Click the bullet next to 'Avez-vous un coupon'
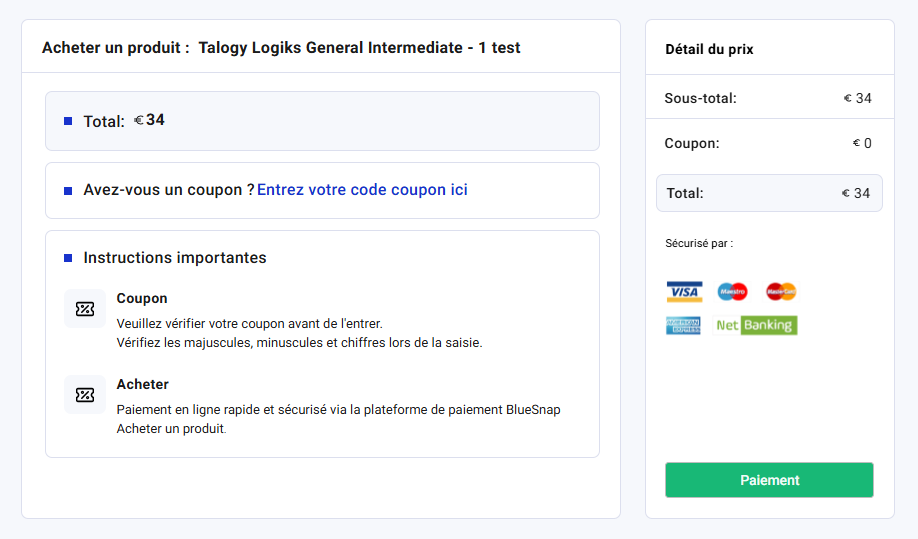 [68, 190]
